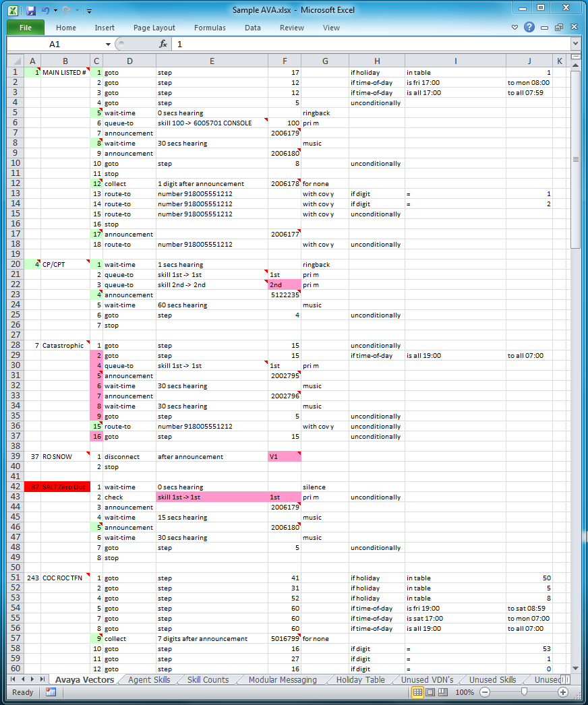Click the next sheet navigation arrow
The height and width of the screenshot is (705, 588).
tap(32, 679)
